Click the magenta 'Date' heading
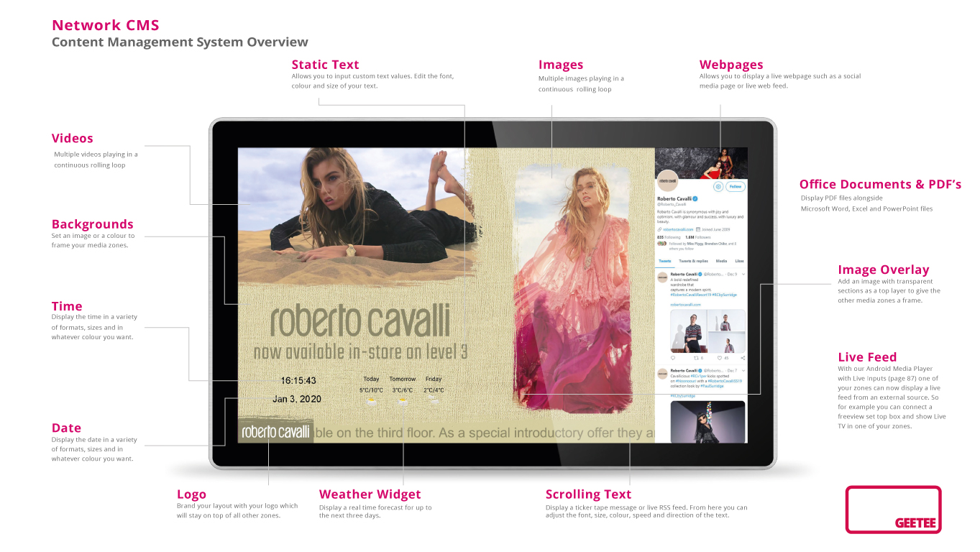The height and width of the screenshot is (552, 980). pyautogui.click(x=66, y=428)
